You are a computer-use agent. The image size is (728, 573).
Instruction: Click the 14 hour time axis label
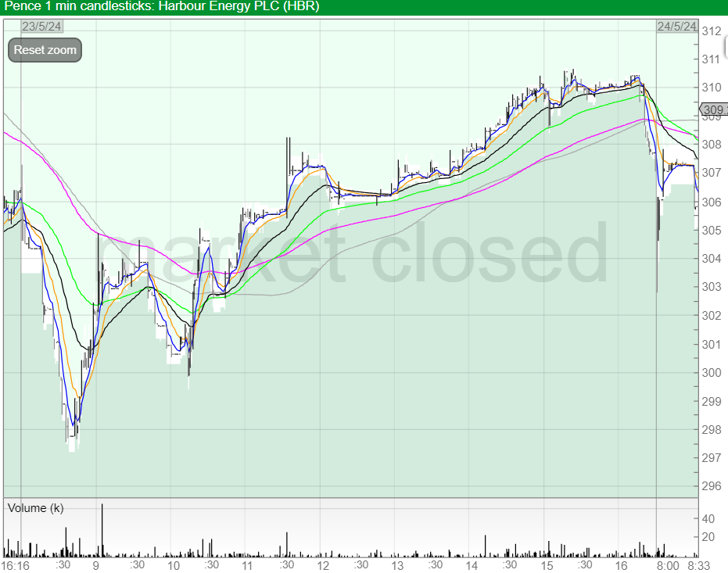[x=472, y=566]
